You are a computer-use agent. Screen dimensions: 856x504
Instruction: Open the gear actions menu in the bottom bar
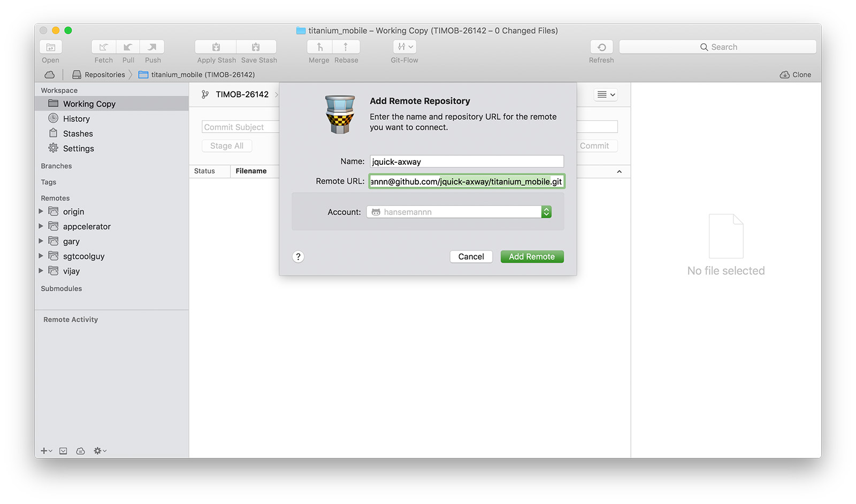pos(100,451)
